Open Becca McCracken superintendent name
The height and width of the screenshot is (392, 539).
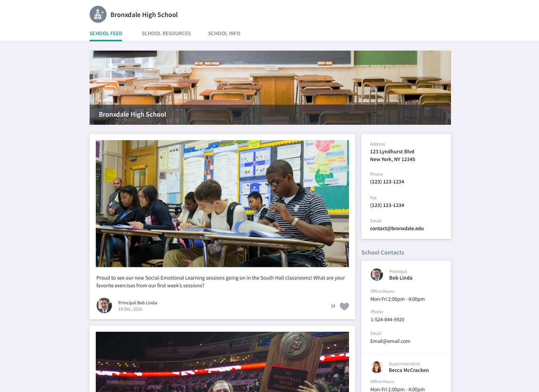[x=408, y=370]
